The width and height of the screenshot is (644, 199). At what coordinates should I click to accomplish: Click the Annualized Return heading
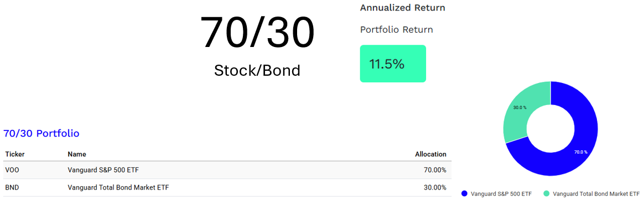(403, 8)
